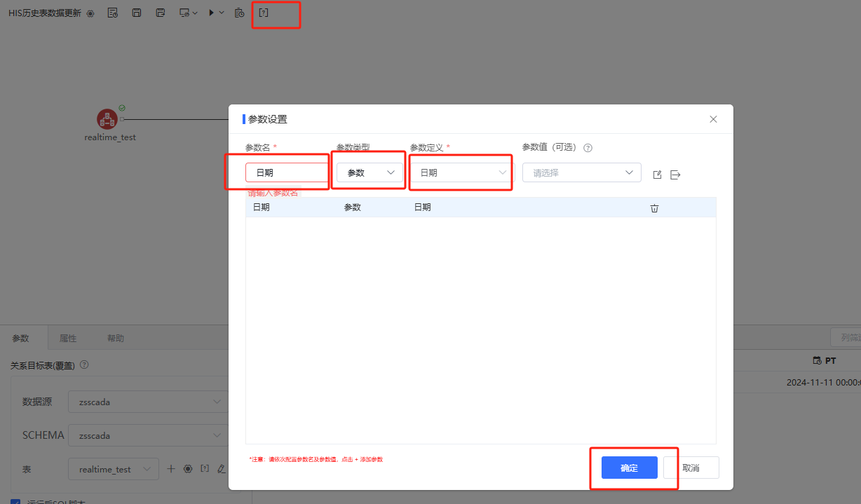Screen dimensions: 861x504
Task: Open the 数据源 dropdown showing zsscada
Action: click(149, 402)
